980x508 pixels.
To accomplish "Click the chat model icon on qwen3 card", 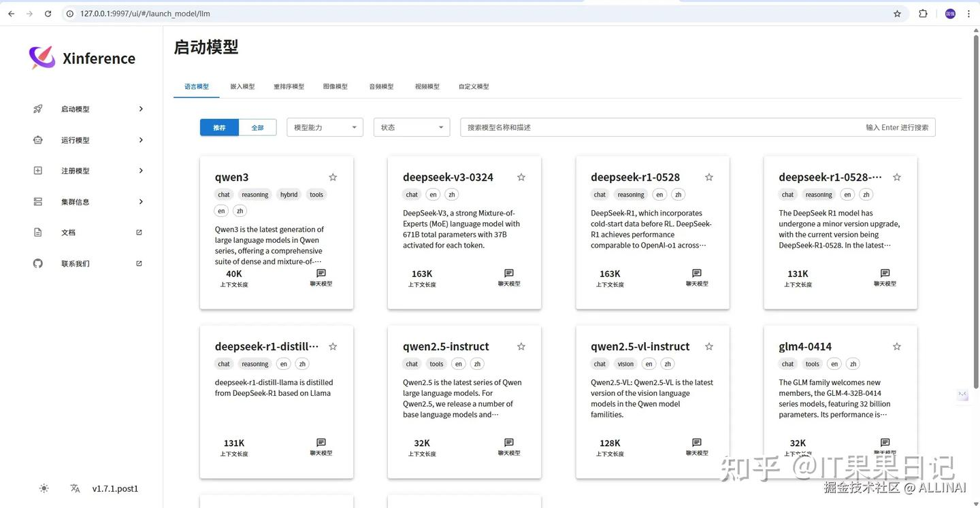I will (x=321, y=273).
